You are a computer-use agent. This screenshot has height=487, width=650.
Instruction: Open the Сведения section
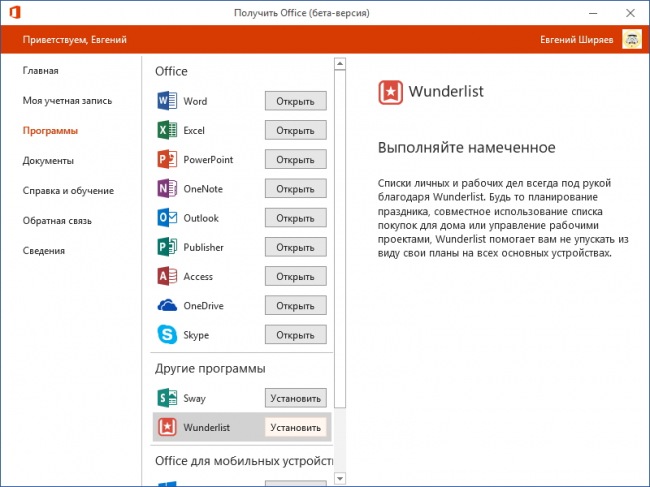(44, 250)
